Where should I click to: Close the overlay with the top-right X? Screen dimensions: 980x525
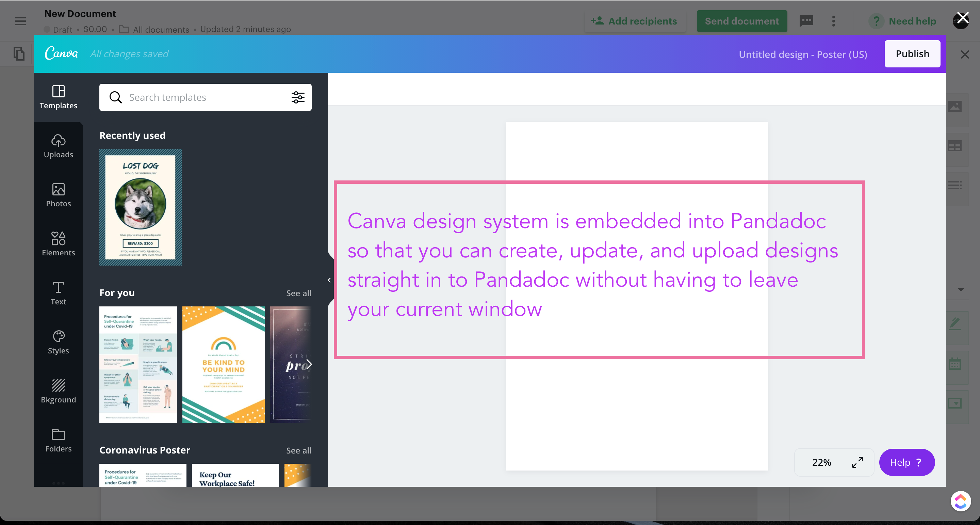(963, 18)
